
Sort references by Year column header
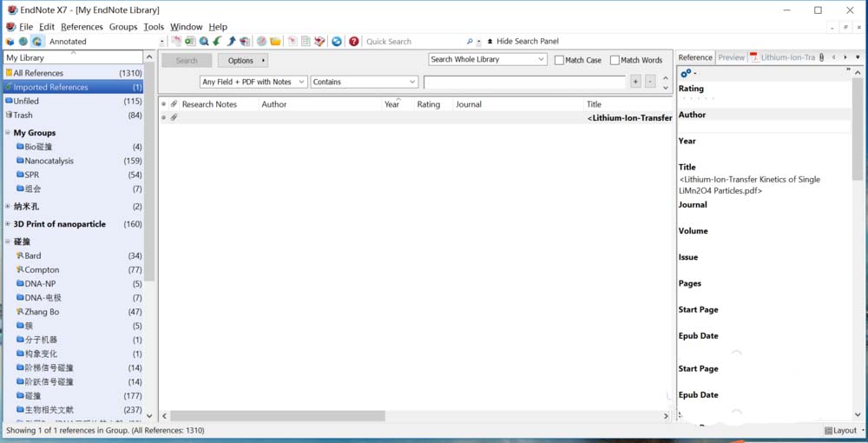tap(398, 104)
